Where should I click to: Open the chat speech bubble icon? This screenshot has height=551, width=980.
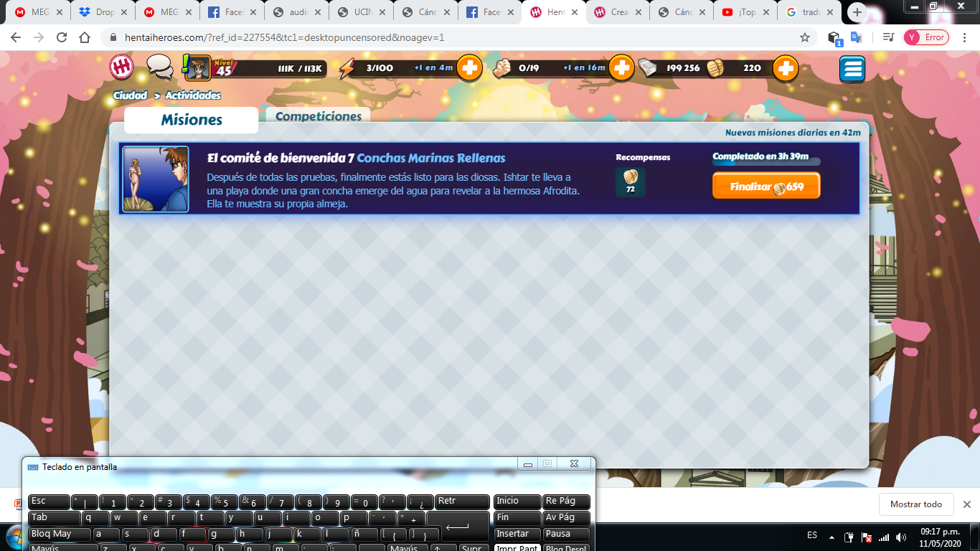[x=159, y=68]
